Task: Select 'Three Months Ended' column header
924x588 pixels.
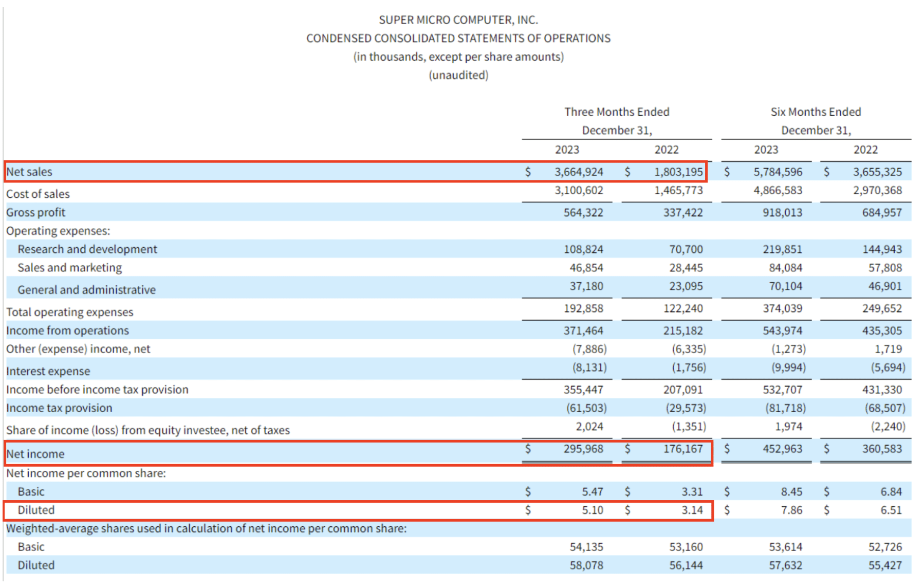Action: coord(617,112)
